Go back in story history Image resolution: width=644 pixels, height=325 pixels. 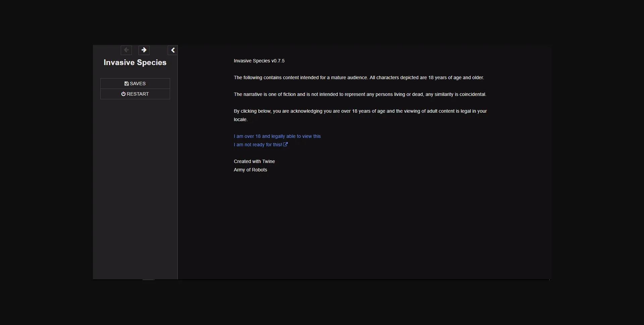click(x=126, y=50)
